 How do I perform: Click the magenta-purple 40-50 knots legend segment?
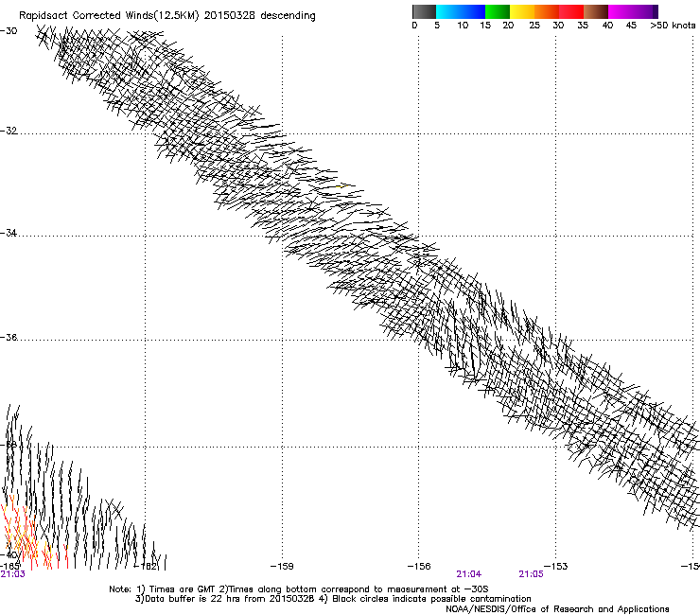pos(633,11)
